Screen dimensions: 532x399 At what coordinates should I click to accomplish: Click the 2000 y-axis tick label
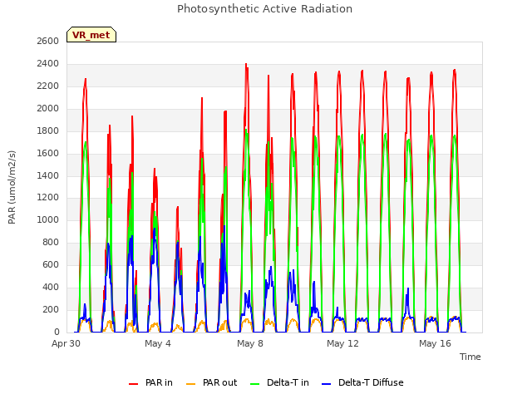48,108
